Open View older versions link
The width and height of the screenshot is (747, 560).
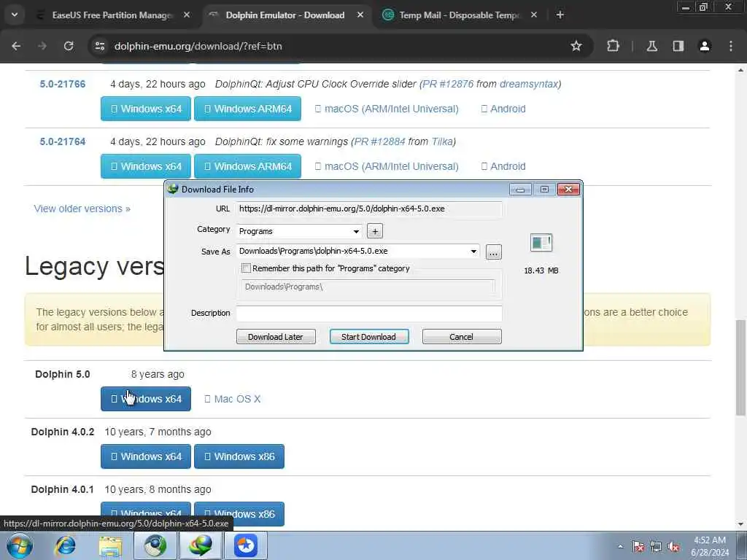82,209
